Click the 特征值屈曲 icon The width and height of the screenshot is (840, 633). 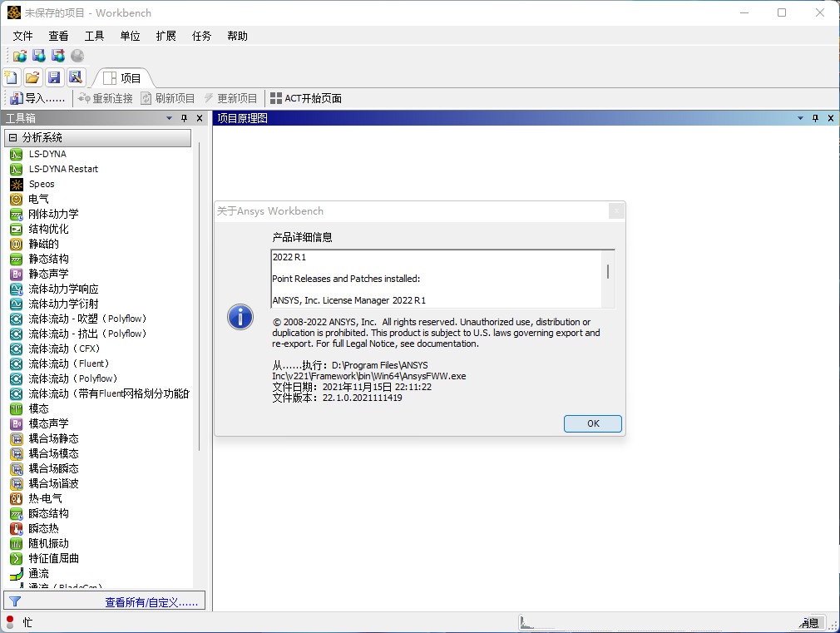tap(16, 559)
